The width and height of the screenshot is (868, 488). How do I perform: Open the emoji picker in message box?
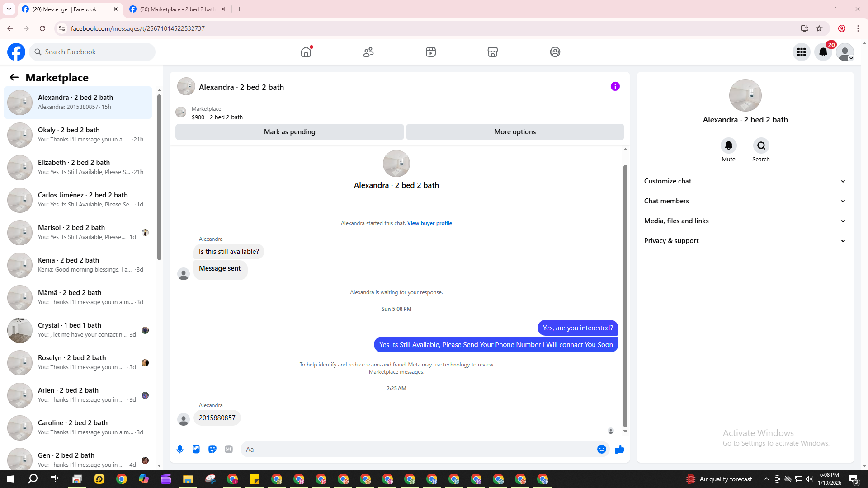coord(601,449)
